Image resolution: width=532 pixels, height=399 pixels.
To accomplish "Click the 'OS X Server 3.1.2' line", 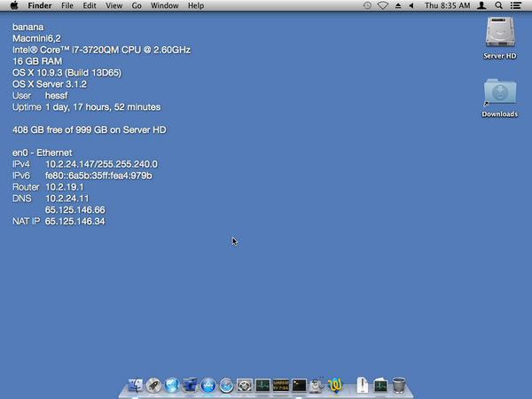I will click(50, 84).
